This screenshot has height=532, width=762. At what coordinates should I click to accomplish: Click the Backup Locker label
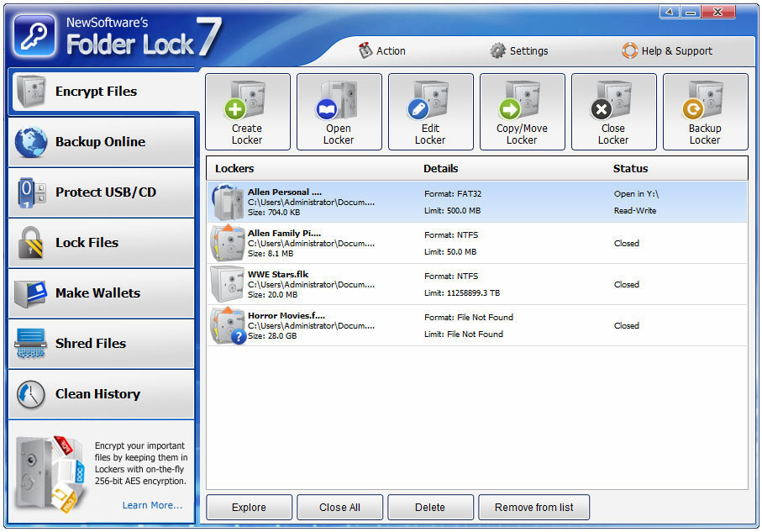coord(705,134)
